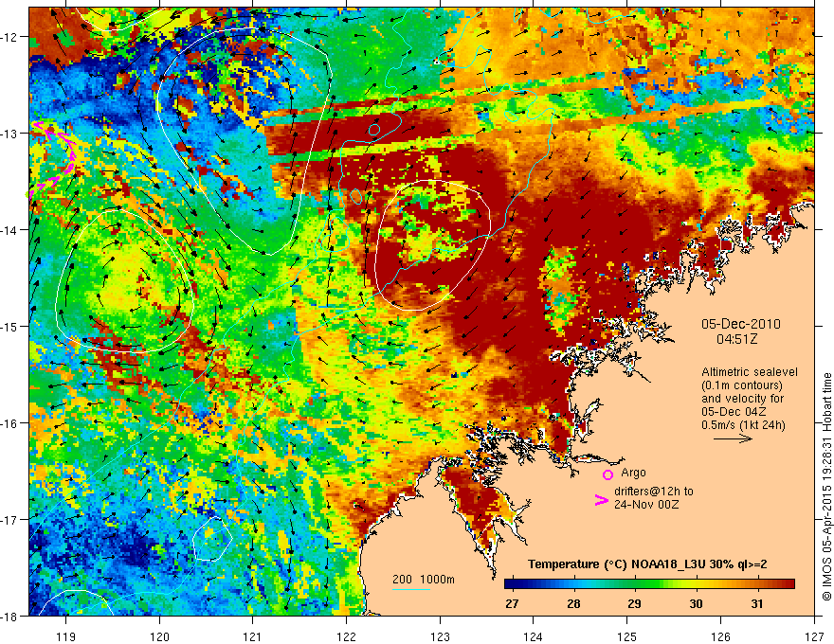Click the '200 1000m' depth contour label
The width and height of the screenshot is (834, 644).
(x=424, y=580)
